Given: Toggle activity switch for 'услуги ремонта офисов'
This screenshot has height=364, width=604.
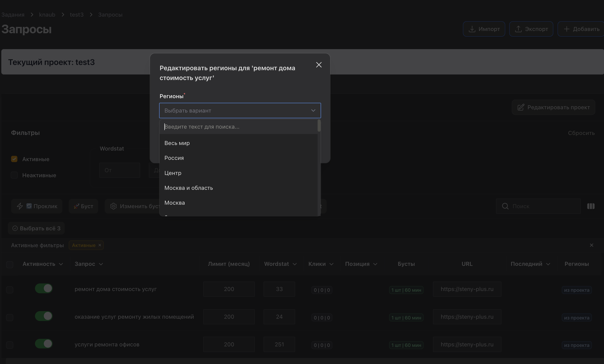Looking at the screenshot, I should point(44,344).
